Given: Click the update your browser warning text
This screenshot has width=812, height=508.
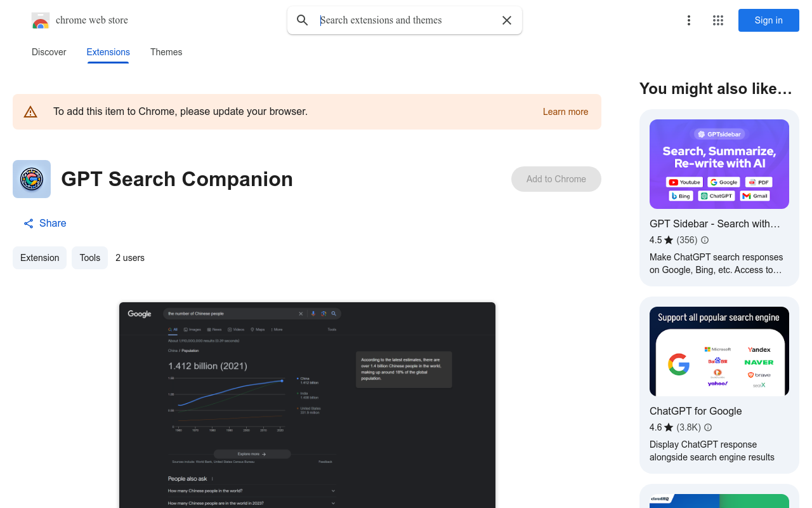Looking at the screenshot, I should pos(180,112).
